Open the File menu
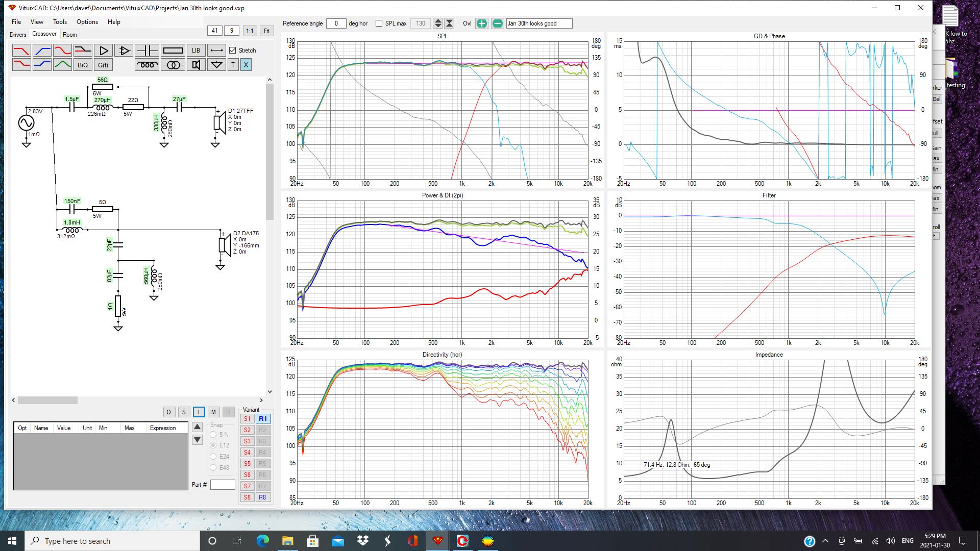The height and width of the screenshot is (551, 980). (16, 22)
